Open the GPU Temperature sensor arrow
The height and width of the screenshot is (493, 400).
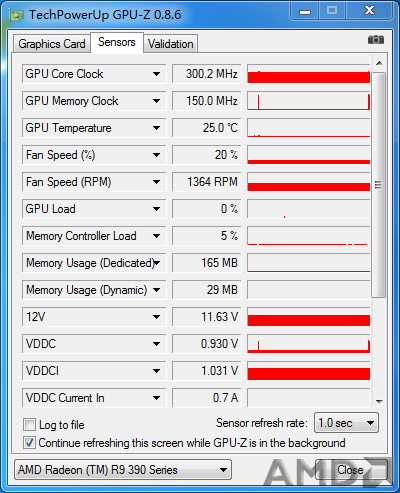tap(156, 128)
